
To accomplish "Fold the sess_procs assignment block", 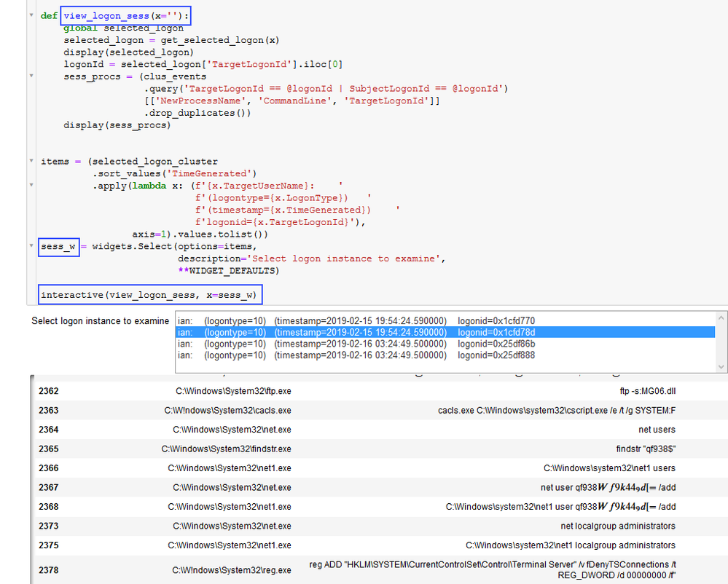I will click(x=31, y=76).
